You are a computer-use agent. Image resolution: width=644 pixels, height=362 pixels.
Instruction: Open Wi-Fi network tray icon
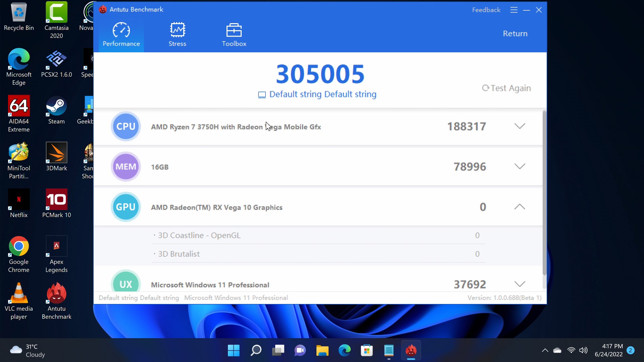tap(571, 351)
